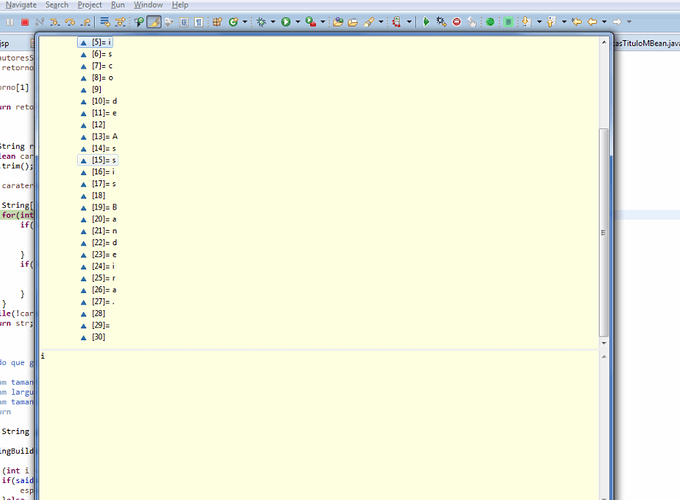The width and height of the screenshot is (680, 500).
Task: Open the Window menu
Action: pyautogui.click(x=148, y=5)
